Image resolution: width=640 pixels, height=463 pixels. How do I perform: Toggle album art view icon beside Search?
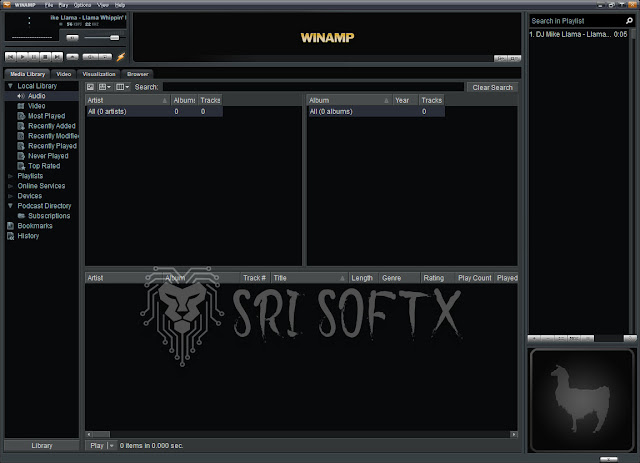(x=91, y=87)
